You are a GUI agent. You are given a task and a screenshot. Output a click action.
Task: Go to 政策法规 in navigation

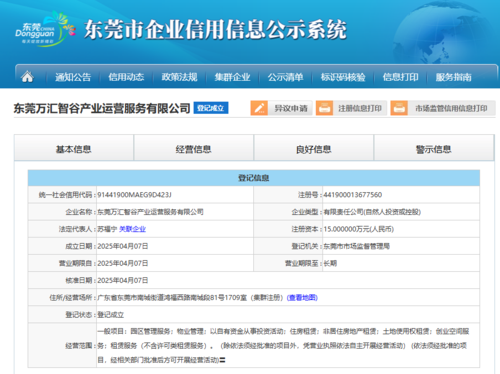coord(179,77)
